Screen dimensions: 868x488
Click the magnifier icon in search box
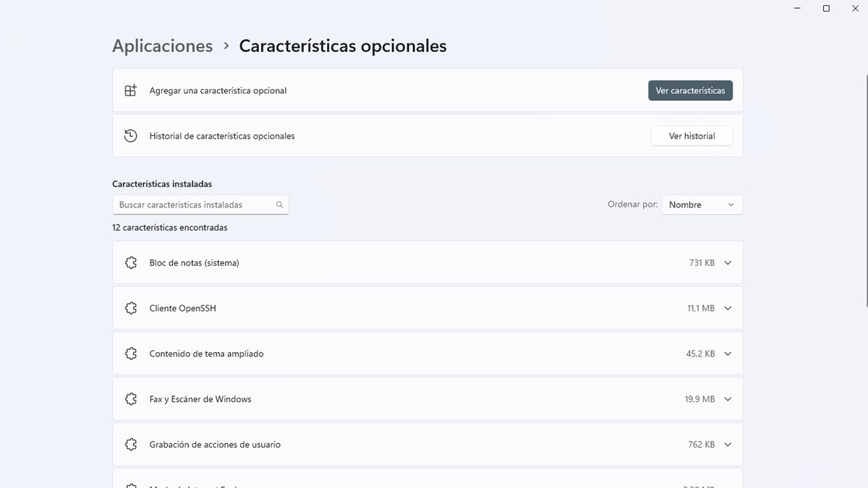click(x=279, y=205)
